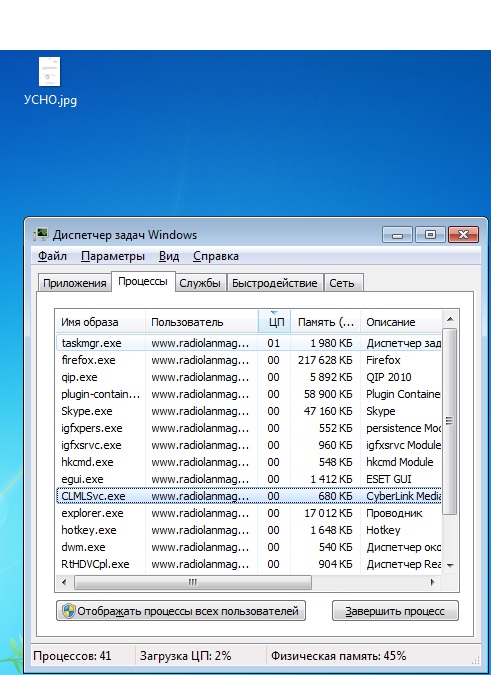Select the firefox.exe process row
The image size is (491, 675).
pos(249,360)
